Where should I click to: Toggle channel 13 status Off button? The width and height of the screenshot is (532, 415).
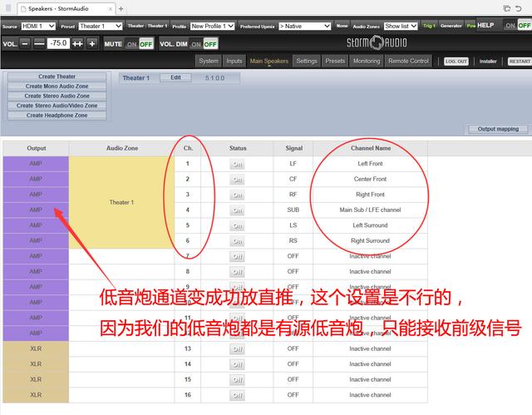(x=237, y=349)
